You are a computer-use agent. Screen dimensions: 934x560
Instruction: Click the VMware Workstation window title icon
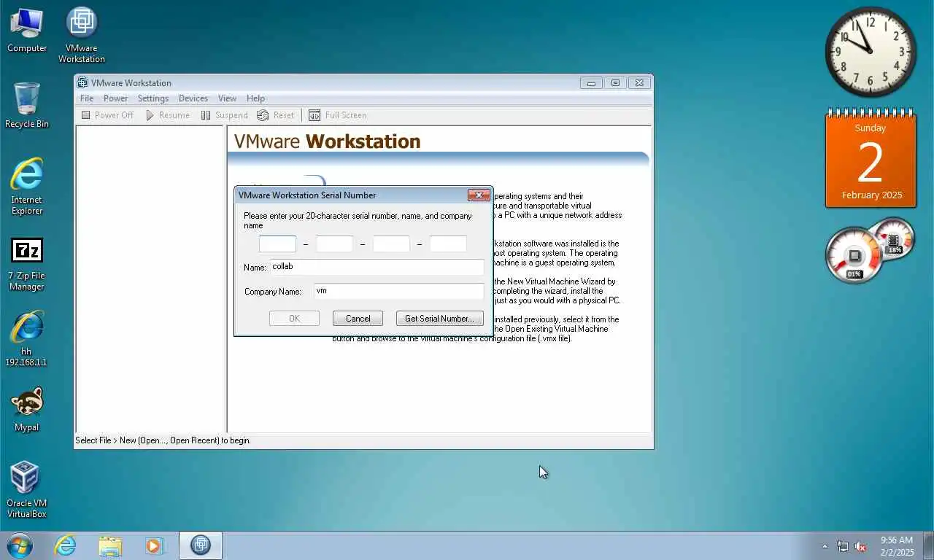click(82, 83)
